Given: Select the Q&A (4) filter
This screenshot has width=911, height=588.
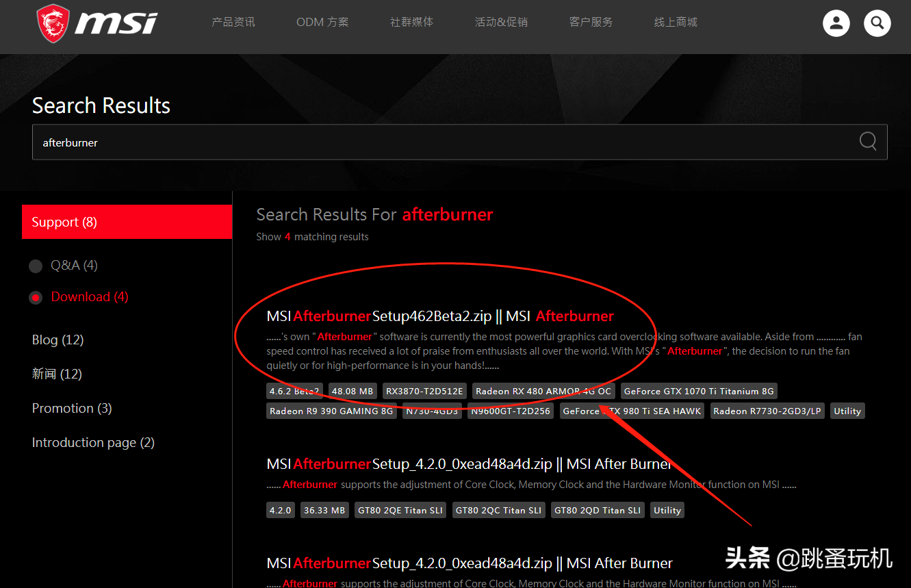Looking at the screenshot, I should [x=64, y=266].
